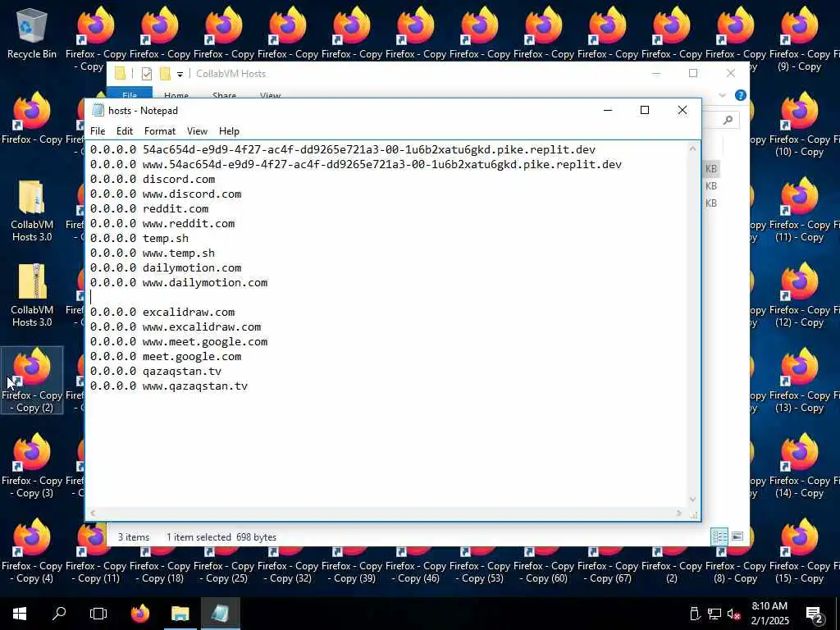Select the Firefox - Copy (13) - Copy shortcut
Screen dimensions: 840x630
(x=799, y=380)
